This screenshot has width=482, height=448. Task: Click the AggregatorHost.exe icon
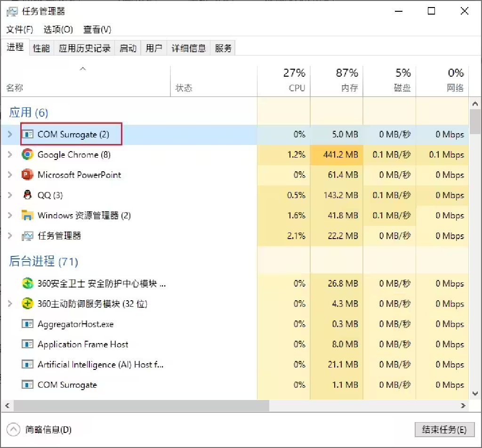28,324
